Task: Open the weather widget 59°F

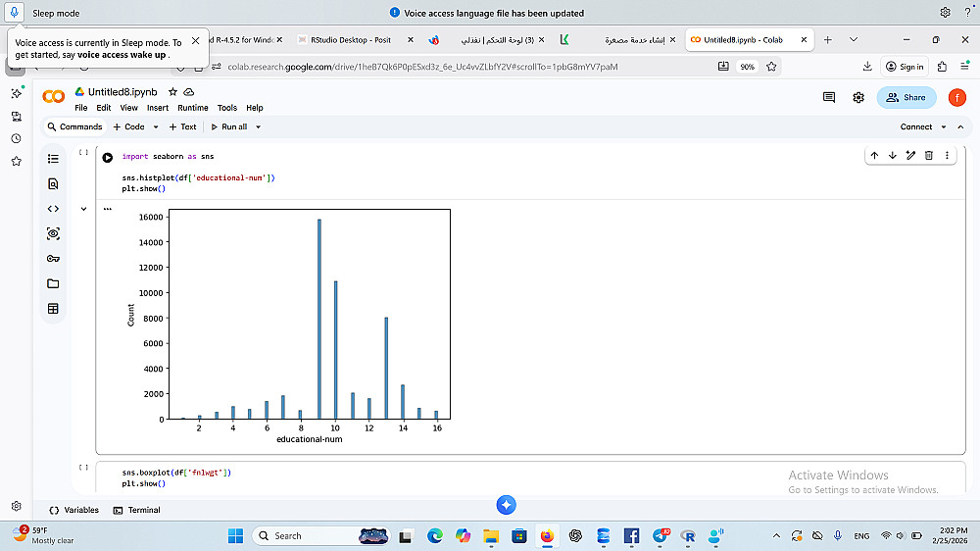Action: (x=42, y=535)
